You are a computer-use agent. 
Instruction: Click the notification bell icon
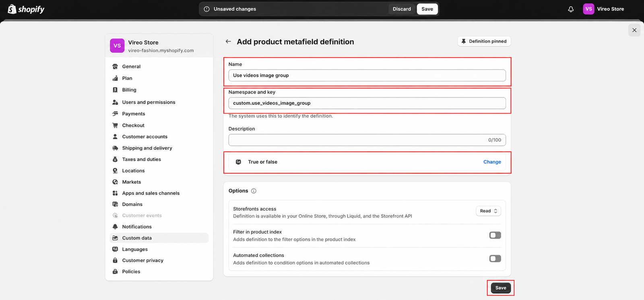(x=571, y=9)
